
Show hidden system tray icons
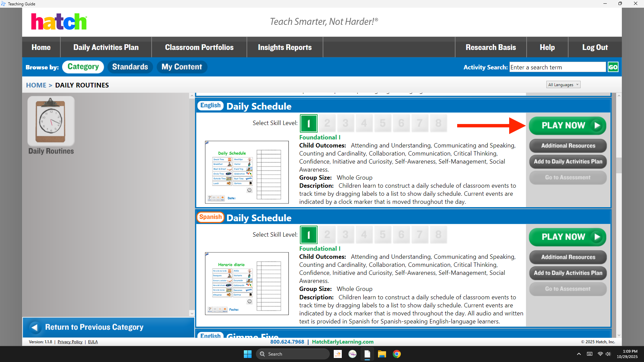pos(579,354)
